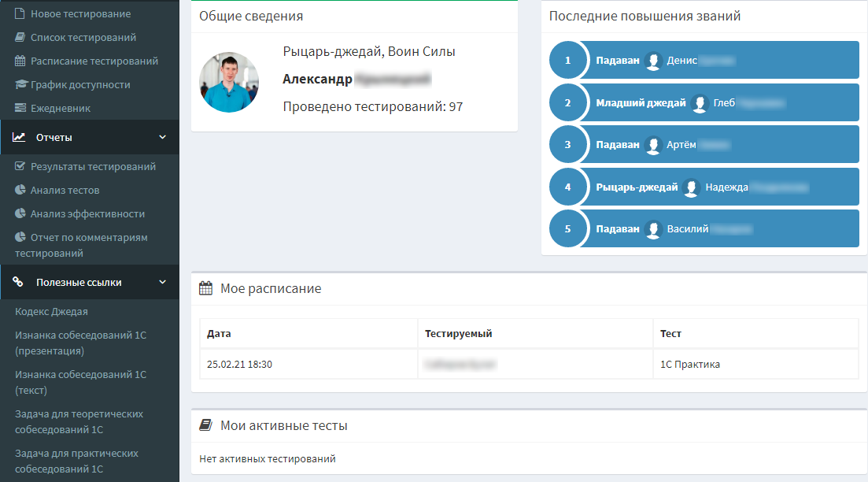
Task: Click the calendar icon beside Расписание тестирований
Action: tap(20, 61)
